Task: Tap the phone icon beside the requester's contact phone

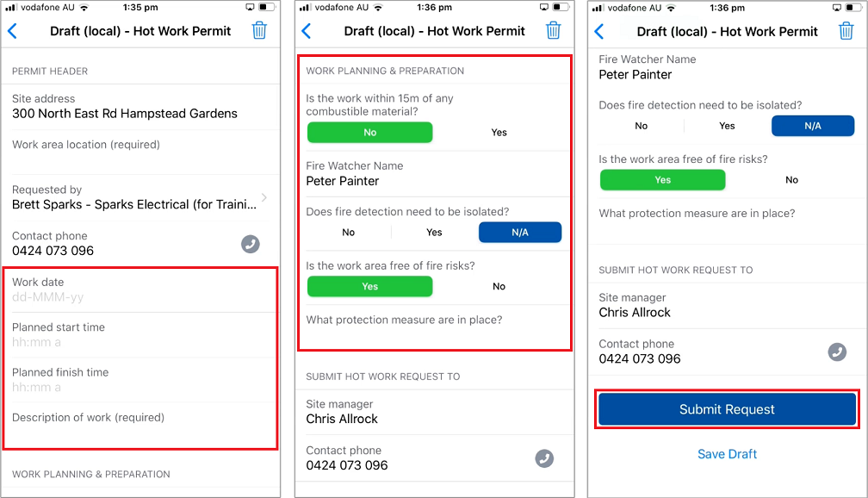Action: click(x=251, y=244)
